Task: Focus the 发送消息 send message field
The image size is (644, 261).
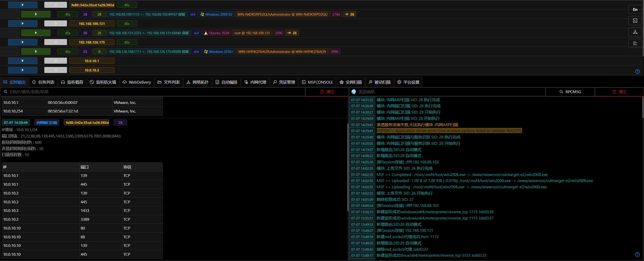Action: (447, 92)
